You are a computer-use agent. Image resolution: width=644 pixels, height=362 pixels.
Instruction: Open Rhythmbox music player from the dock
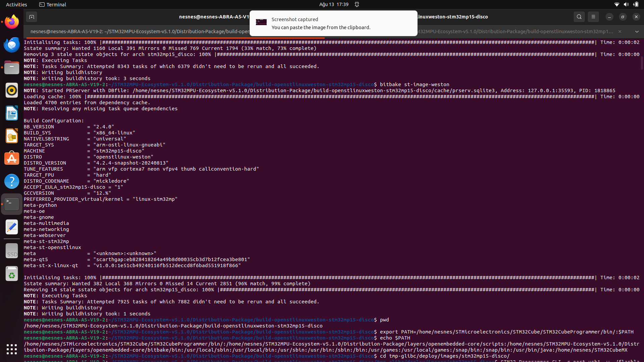point(12,90)
